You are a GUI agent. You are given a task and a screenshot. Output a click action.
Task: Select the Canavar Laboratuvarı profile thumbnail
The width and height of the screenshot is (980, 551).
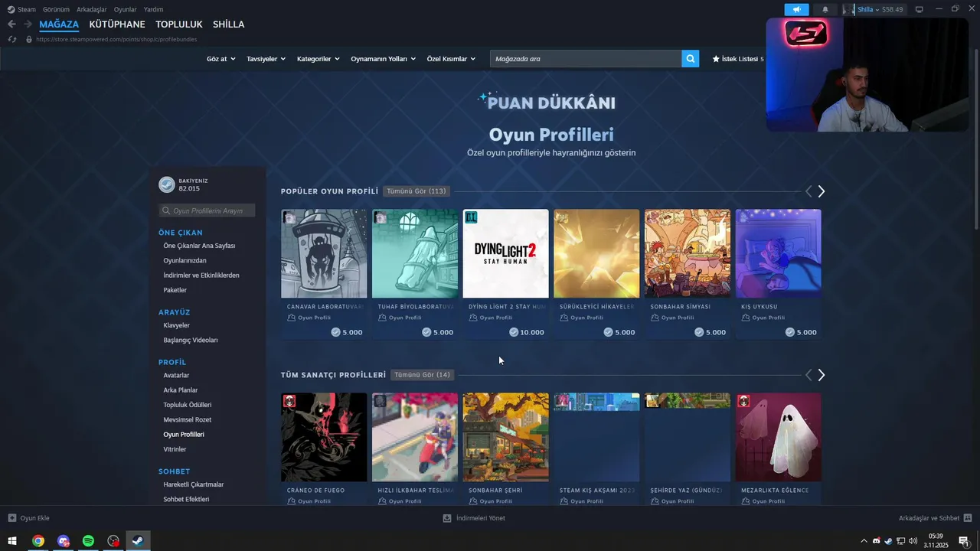point(324,254)
